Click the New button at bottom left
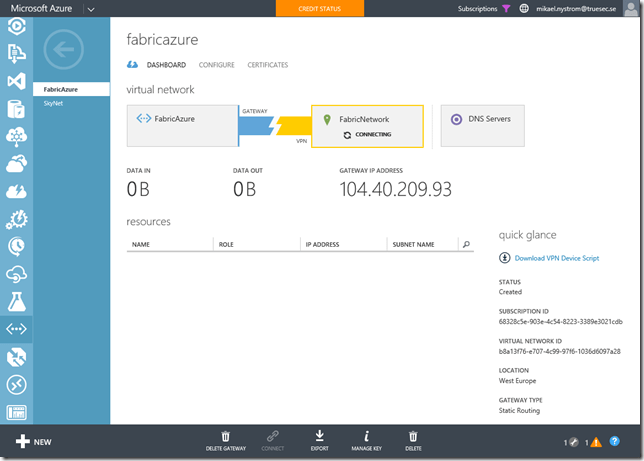 click(x=33, y=441)
